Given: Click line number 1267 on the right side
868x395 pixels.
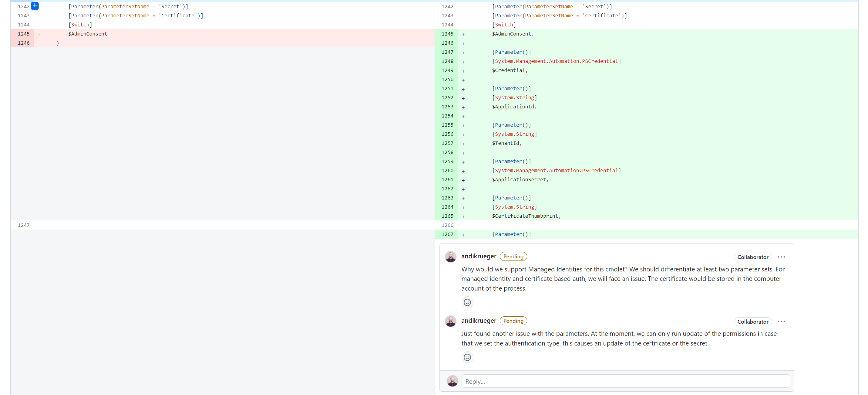Looking at the screenshot, I should click(447, 234).
